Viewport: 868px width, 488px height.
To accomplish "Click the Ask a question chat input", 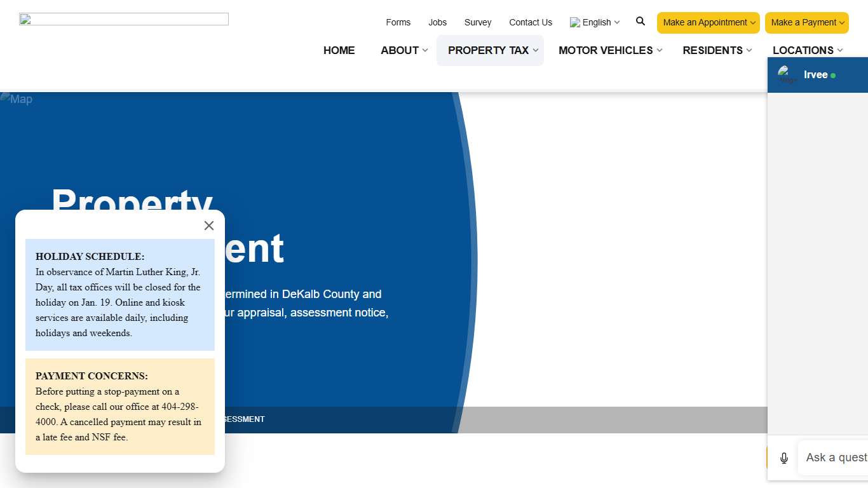I will pyautogui.click(x=836, y=457).
